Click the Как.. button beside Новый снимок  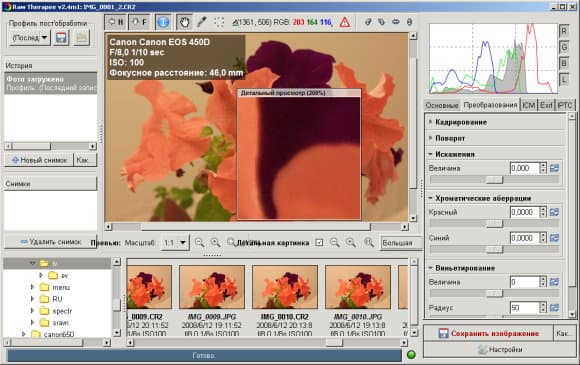pos(85,160)
